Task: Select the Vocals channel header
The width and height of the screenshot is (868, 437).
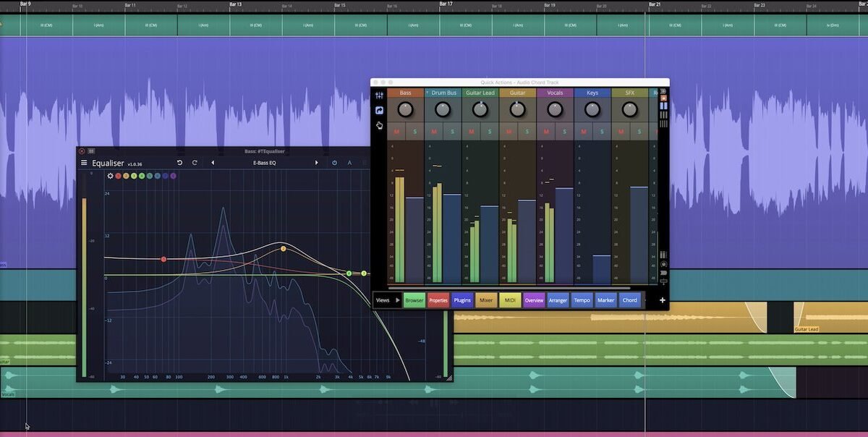Action: click(x=555, y=93)
